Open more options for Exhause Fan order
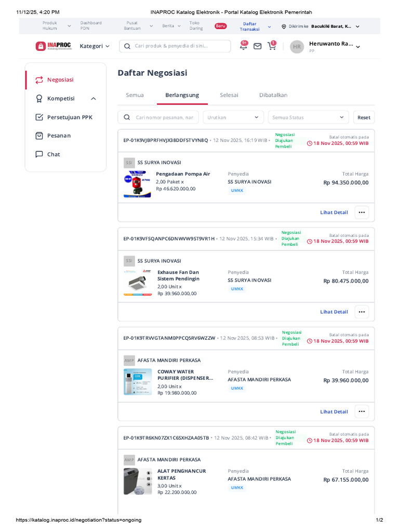Viewport: 399px width, 532px height. (x=362, y=312)
